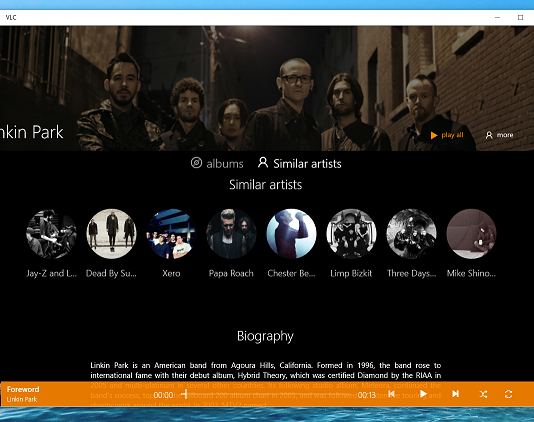This screenshot has width=534, height=422.
Task: Click the Dead By Su... artist name
Action: [x=111, y=273]
